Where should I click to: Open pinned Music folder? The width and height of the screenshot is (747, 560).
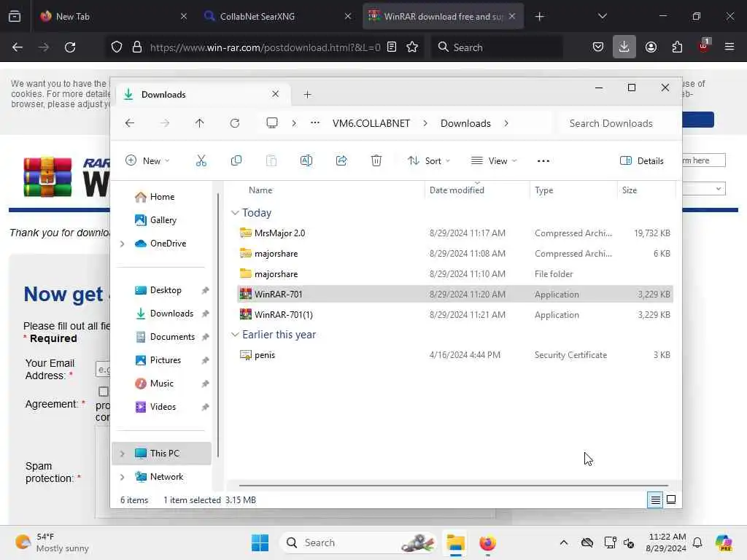pos(161,384)
